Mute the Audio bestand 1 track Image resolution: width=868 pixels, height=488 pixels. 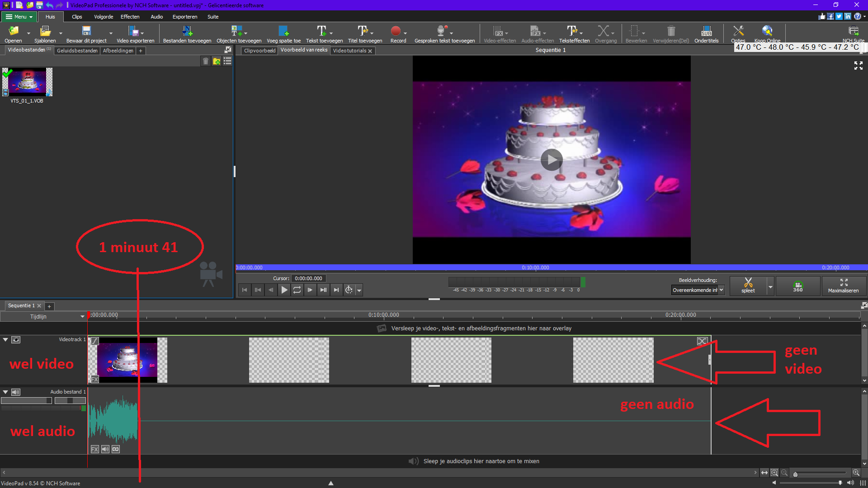pyautogui.click(x=16, y=392)
